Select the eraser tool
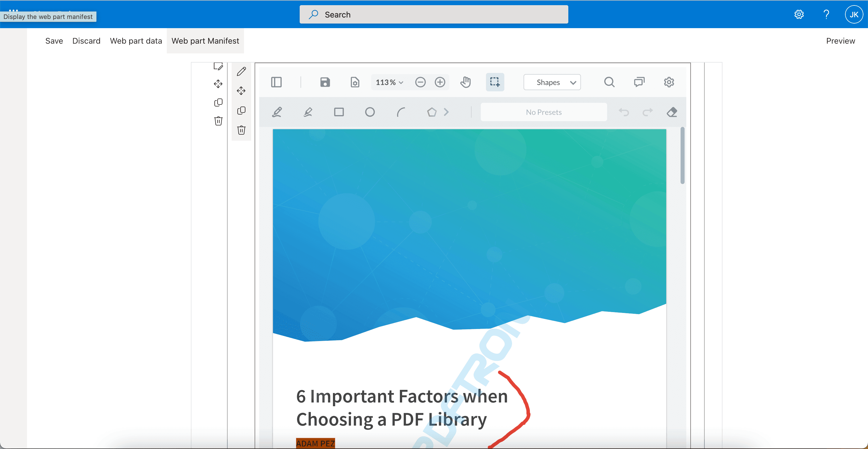The image size is (868, 449). point(672,112)
